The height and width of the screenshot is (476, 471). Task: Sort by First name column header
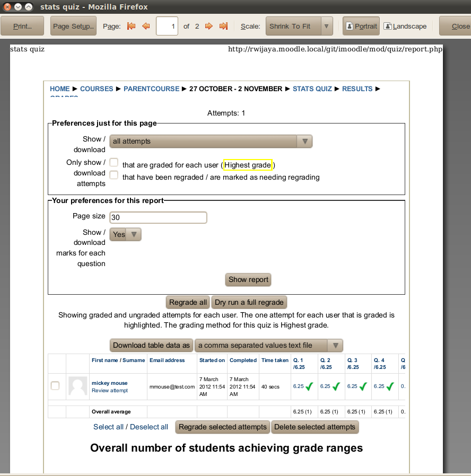pos(105,360)
